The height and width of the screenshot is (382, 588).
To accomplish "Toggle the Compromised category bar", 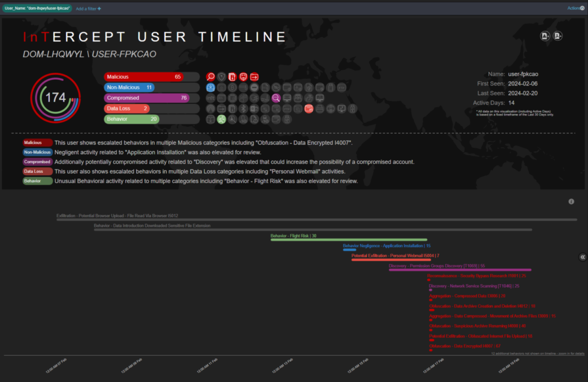I will (x=147, y=98).
